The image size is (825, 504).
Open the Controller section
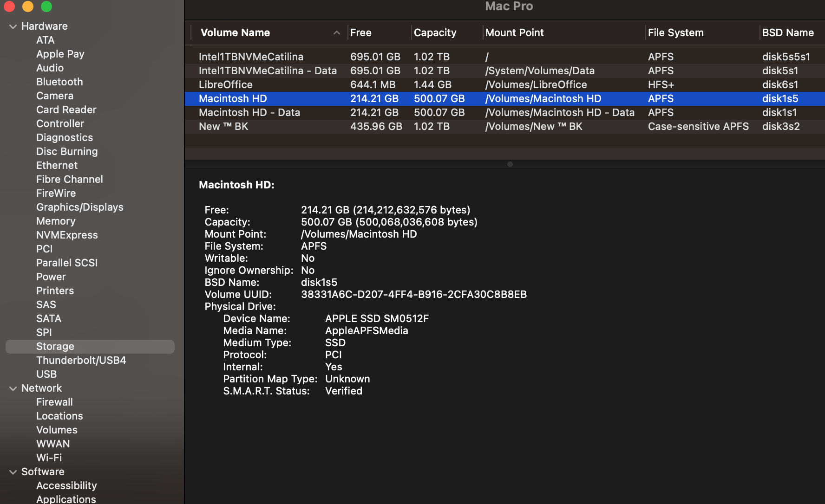tap(60, 124)
